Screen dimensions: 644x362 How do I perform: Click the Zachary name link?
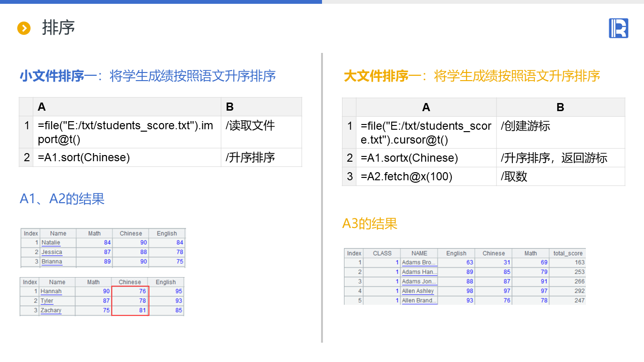click(51, 310)
